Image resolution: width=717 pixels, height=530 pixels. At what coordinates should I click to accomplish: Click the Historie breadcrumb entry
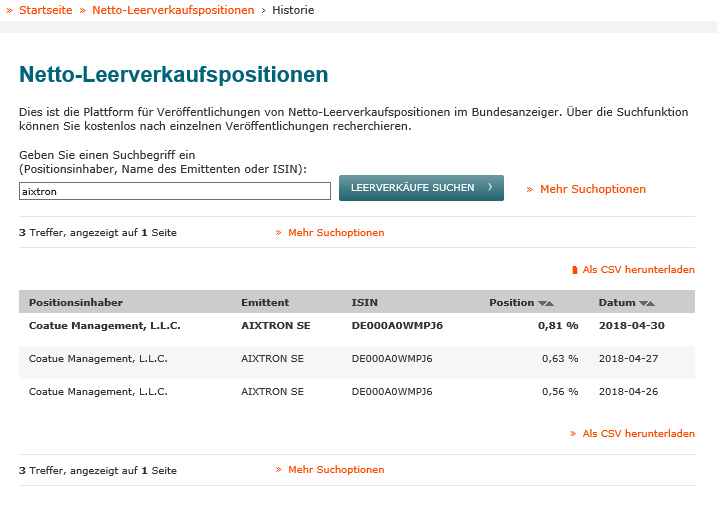[x=293, y=10]
